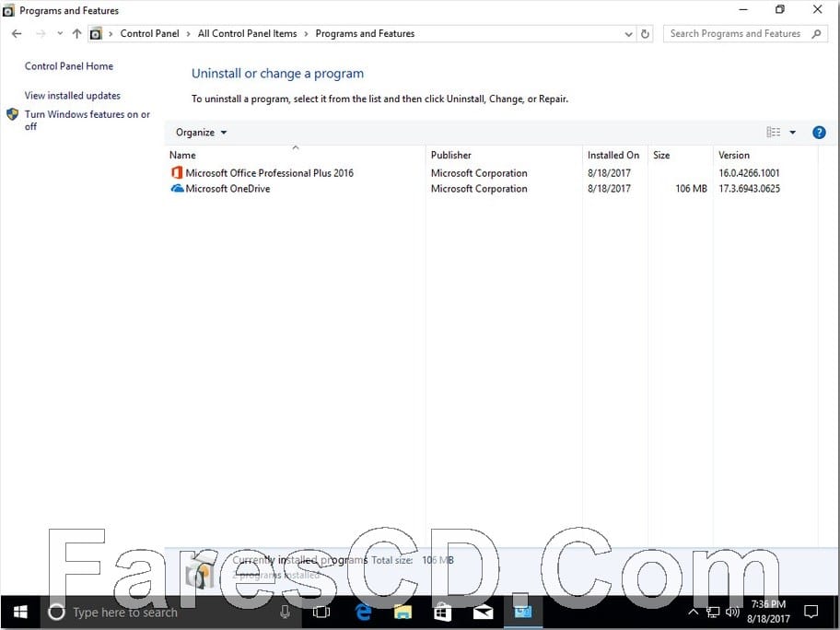The height and width of the screenshot is (630, 840).
Task: Click the Cortana circle icon
Action: (56, 612)
